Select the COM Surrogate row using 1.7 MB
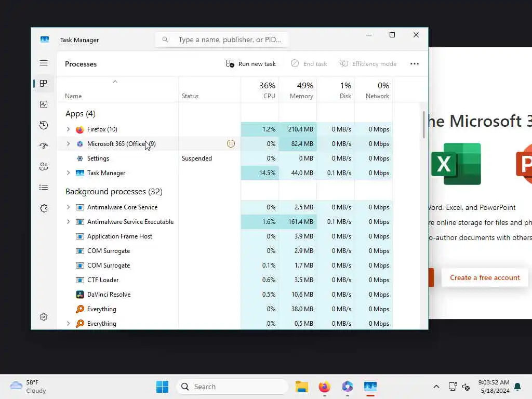 coord(225,265)
